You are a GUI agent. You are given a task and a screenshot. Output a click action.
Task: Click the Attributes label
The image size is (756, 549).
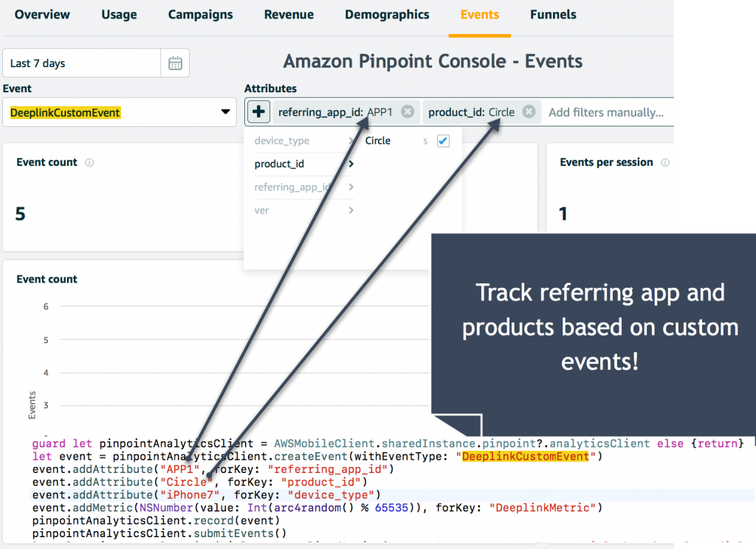tap(270, 89)
